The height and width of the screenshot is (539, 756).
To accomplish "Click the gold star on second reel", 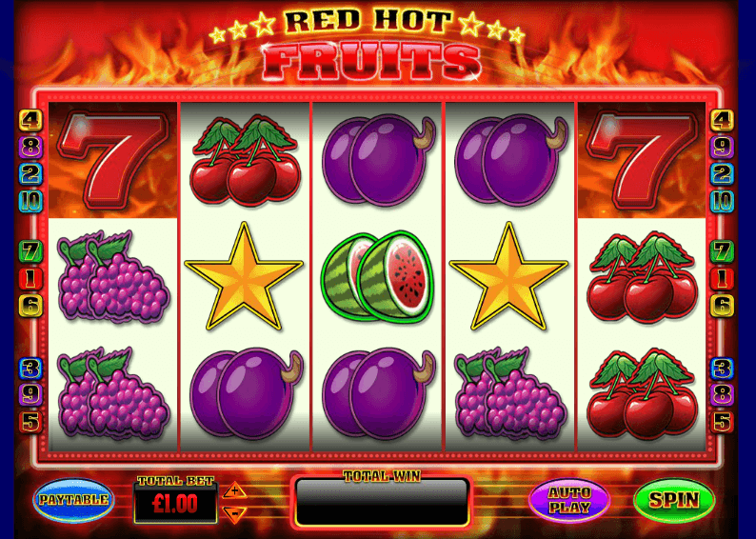I will [x=244, y=277].
